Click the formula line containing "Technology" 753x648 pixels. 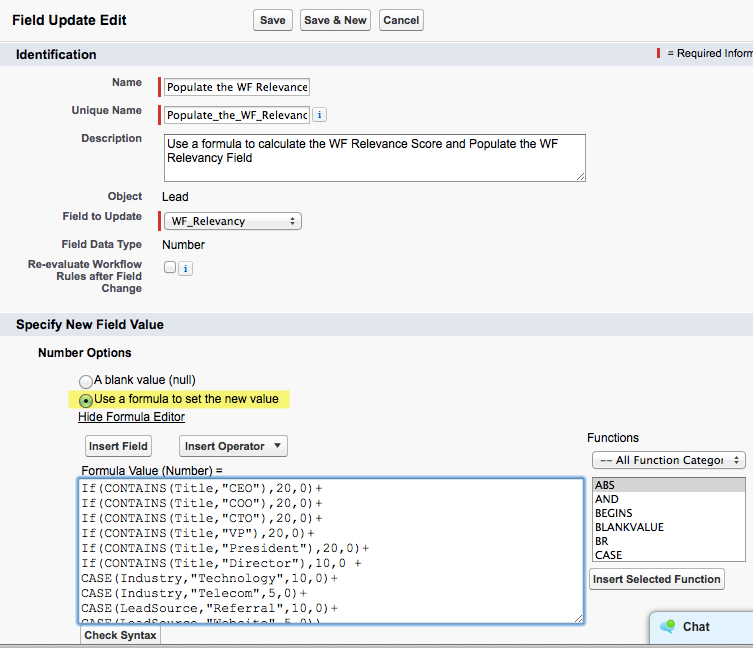[209, 578]
